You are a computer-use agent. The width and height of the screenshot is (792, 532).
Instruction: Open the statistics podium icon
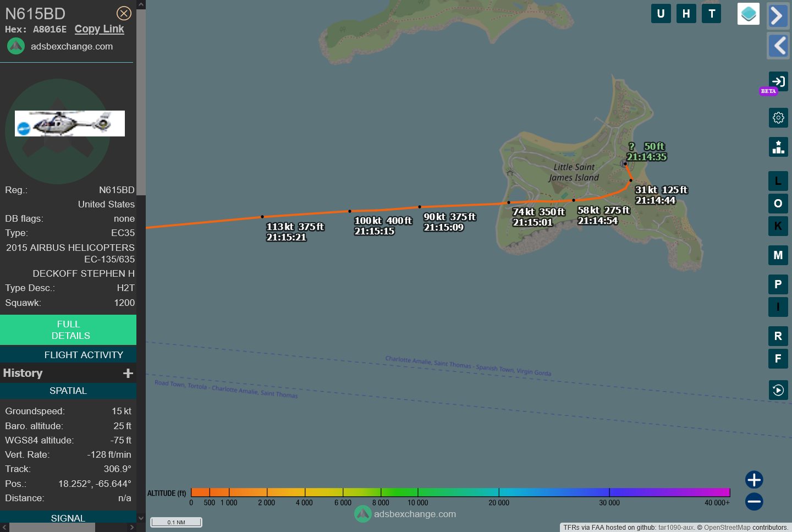[778, 147]
